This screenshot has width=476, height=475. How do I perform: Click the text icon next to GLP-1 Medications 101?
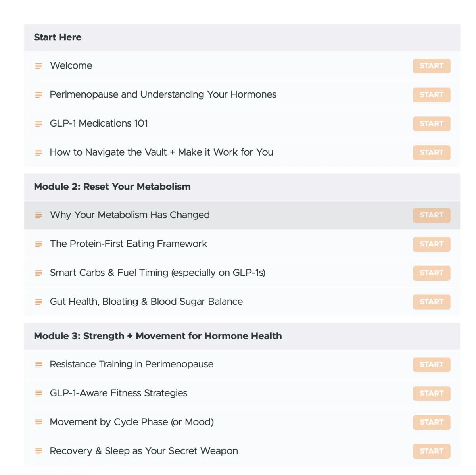[x=38, y=124]
